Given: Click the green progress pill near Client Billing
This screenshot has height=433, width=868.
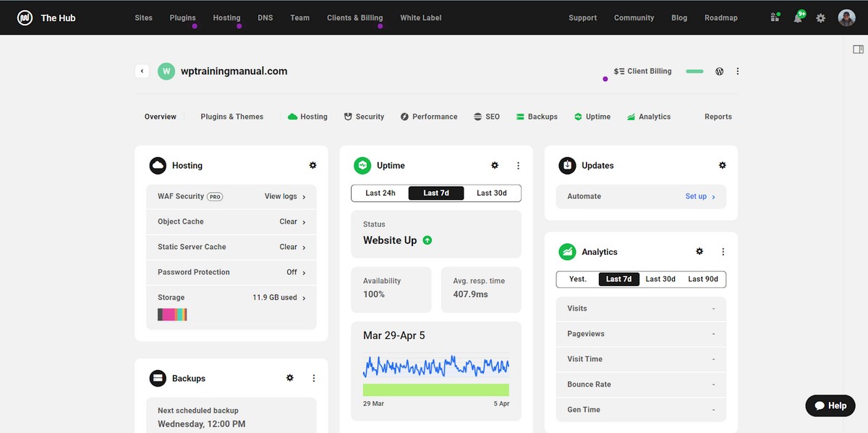Looking at the screenshot, I should pos(694,71).
